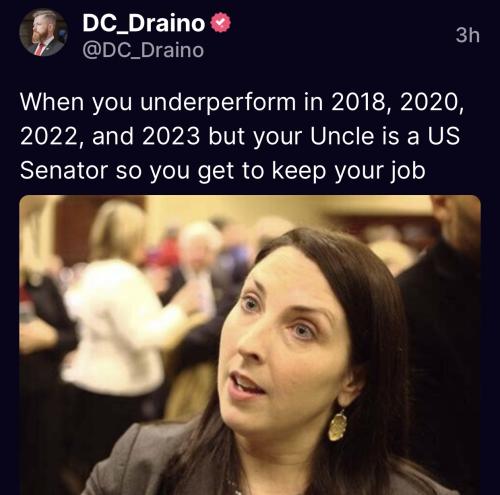This screenshot has height=495, width=500.
Task: Select the tweet text starting 'When you underperform'
Action: (242, 136)
